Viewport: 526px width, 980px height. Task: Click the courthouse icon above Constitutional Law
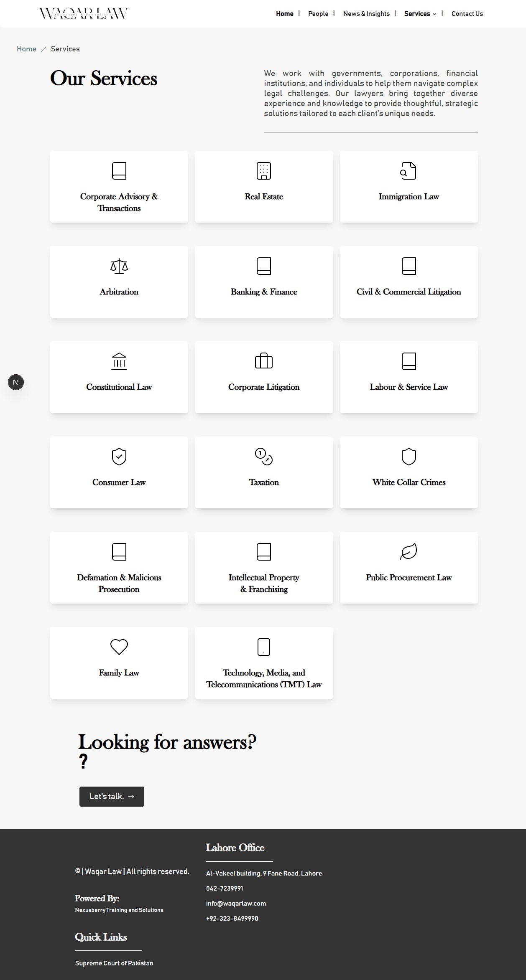pos(119,361)
